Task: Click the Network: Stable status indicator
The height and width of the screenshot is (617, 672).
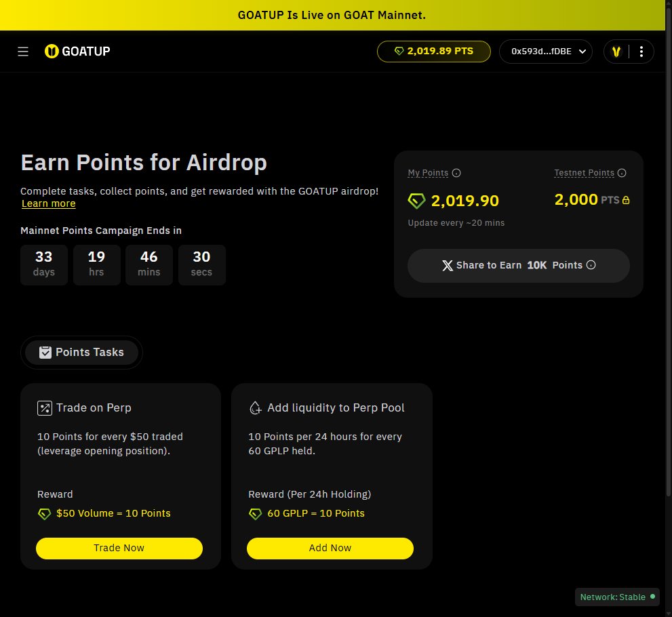Action: pyautogui.click(x=617, y=597)
